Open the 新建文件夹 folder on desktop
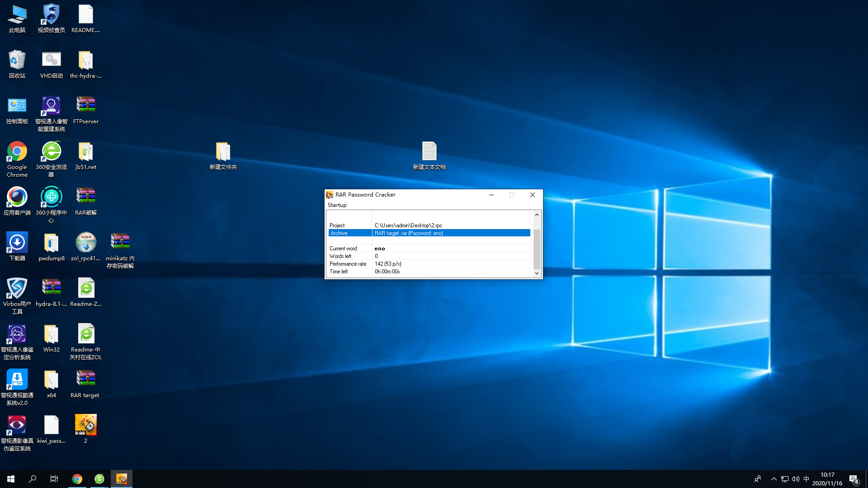Screen dimensions: 868x488 [223, 151]
